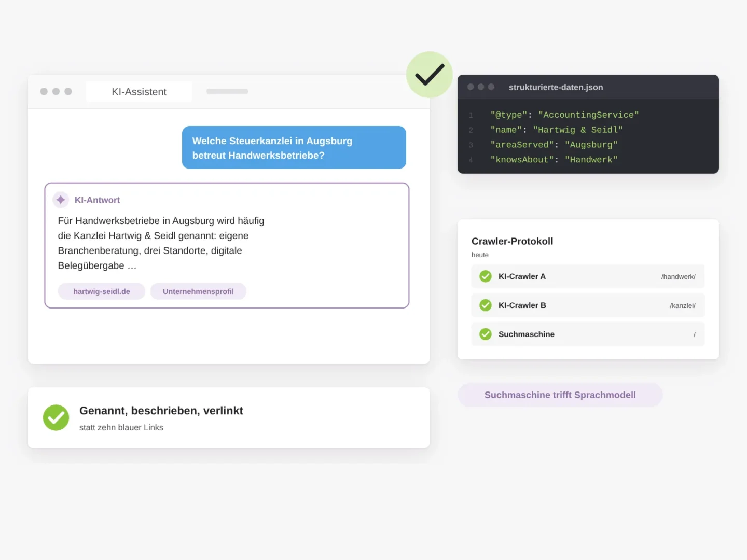Click the "name": "Hartwig & Seidl" code line
Image resolution: width=747 pixels, height=560 pixels.
[557, 130]
